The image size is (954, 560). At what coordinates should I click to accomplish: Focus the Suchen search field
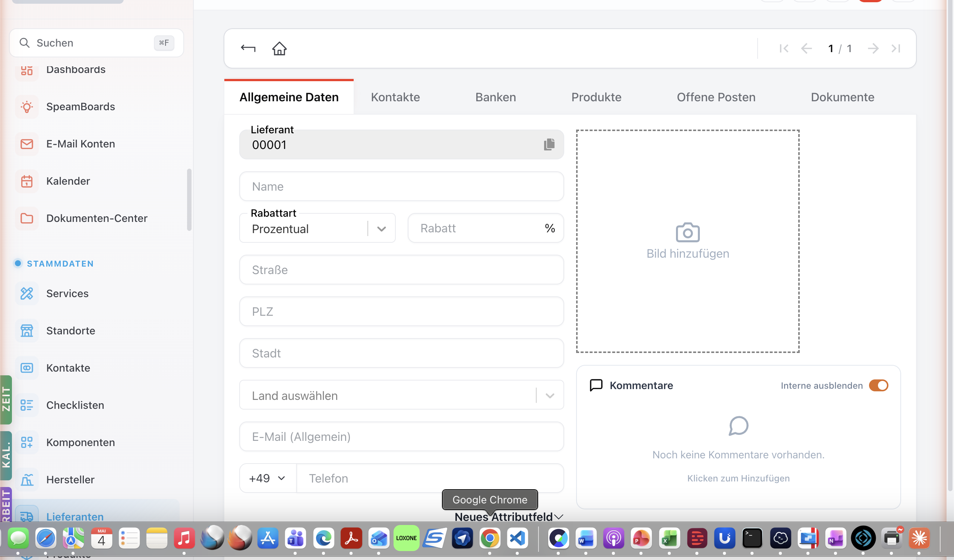pyautogui.click(x=96, y=43)
